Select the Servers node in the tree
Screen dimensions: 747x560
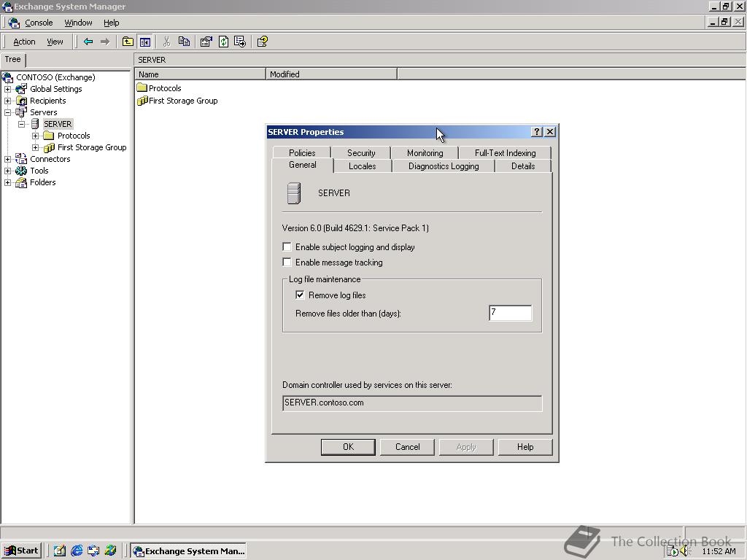click(x=43, y=112)
